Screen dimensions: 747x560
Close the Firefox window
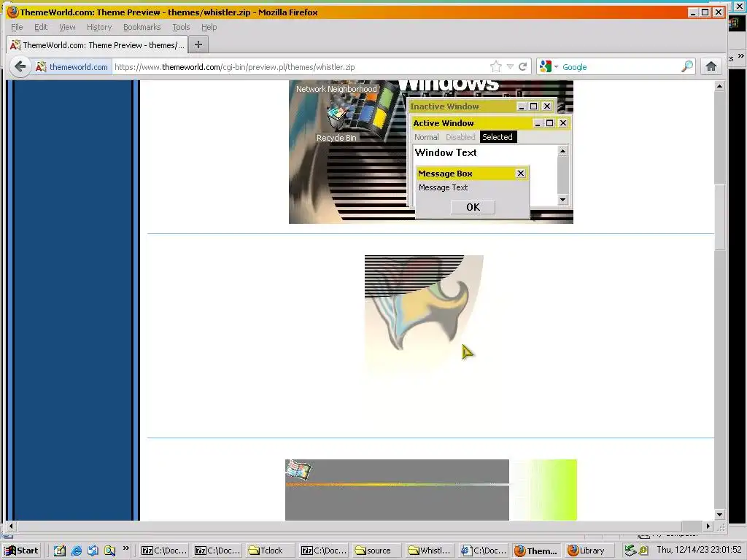pos(719,12)
